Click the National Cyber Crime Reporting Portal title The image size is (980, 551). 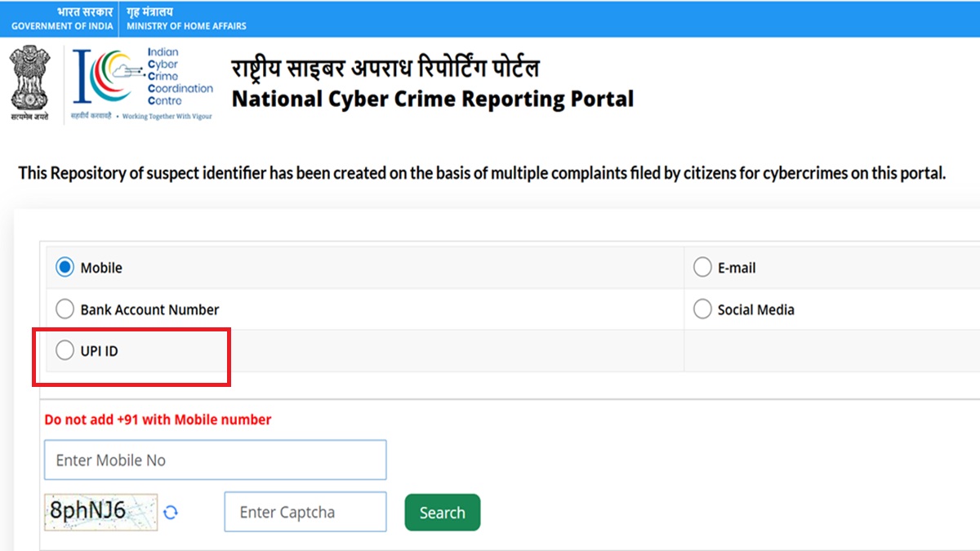pos(433,99)
